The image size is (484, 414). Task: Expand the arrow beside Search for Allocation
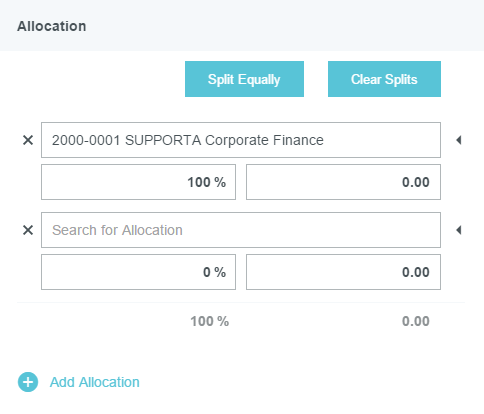click(x=459, y=230)
